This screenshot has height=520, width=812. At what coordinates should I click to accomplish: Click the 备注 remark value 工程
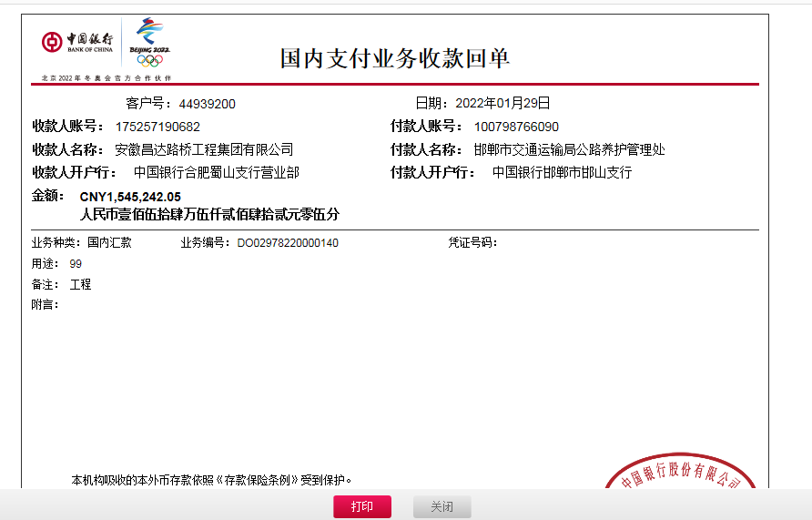tap(81, 284)
